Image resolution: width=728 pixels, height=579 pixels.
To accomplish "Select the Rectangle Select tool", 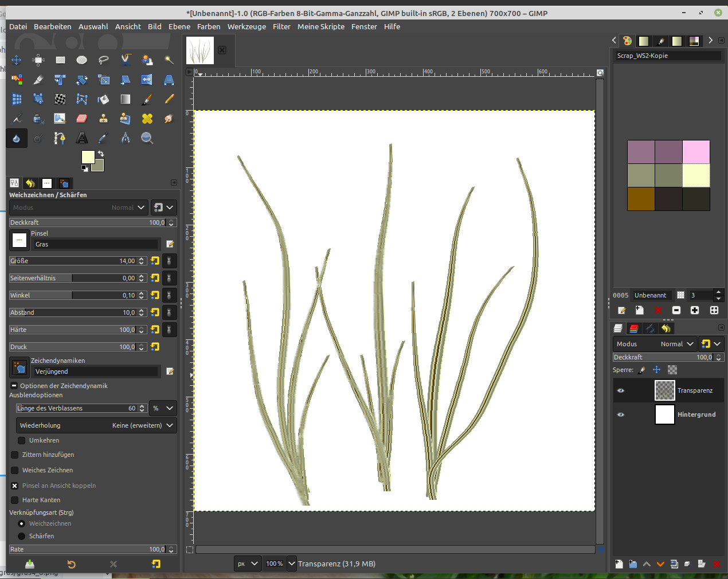I will 60,60.
